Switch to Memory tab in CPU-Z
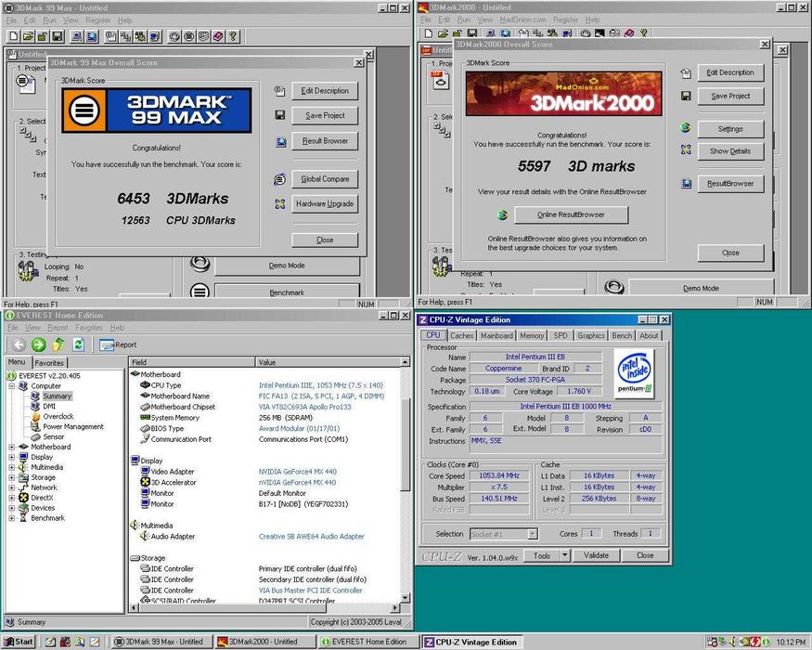Screen dimensions: 812x650 tap(532, 335)
